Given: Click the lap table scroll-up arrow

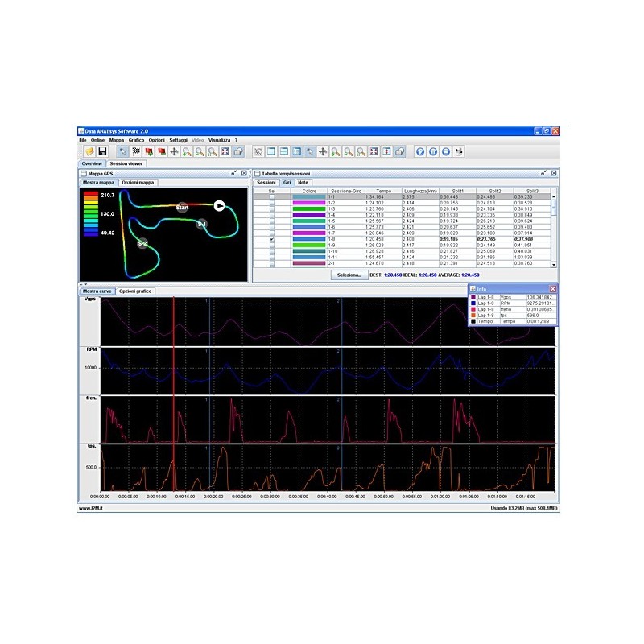Looking at the screenshot, I should coord(554,196).
